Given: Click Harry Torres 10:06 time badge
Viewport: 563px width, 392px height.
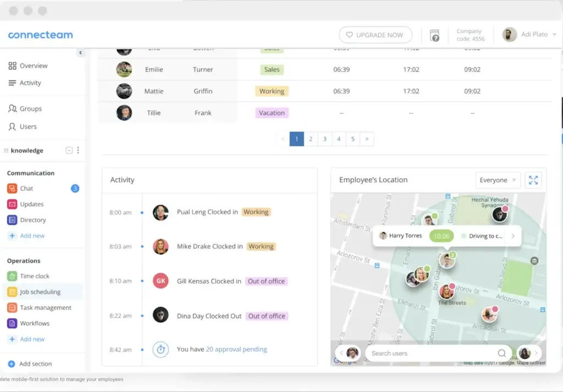Looking at the screenshot, I should tap(441, 236).
